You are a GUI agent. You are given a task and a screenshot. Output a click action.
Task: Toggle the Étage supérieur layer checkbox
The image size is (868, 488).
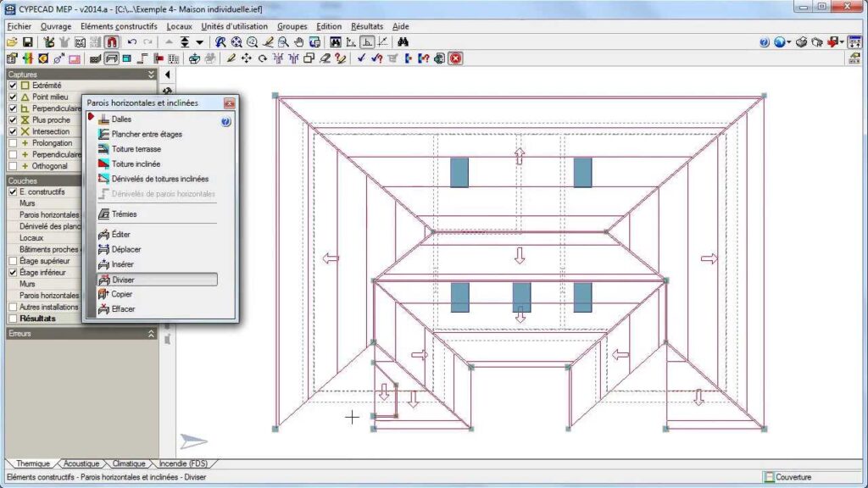pyautogui.click(x=13, y=261)
